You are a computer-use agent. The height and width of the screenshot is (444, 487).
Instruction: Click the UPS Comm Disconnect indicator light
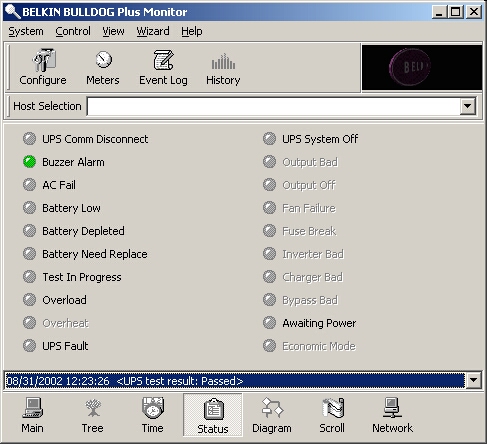[29, 139]
